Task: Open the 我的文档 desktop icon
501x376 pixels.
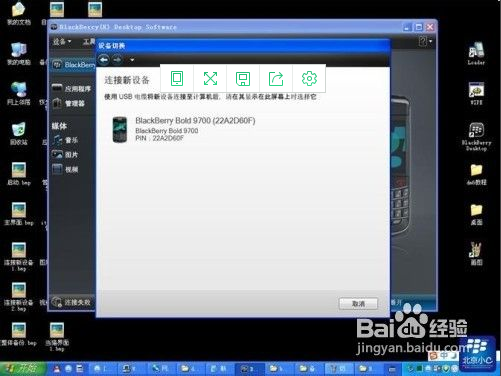Action: point(19,13)
